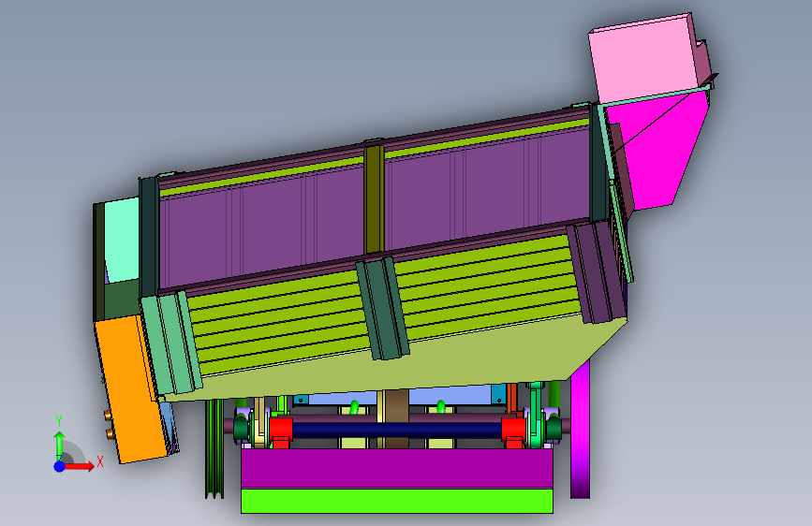Select the teal center clamp bracket

(383, 309)
